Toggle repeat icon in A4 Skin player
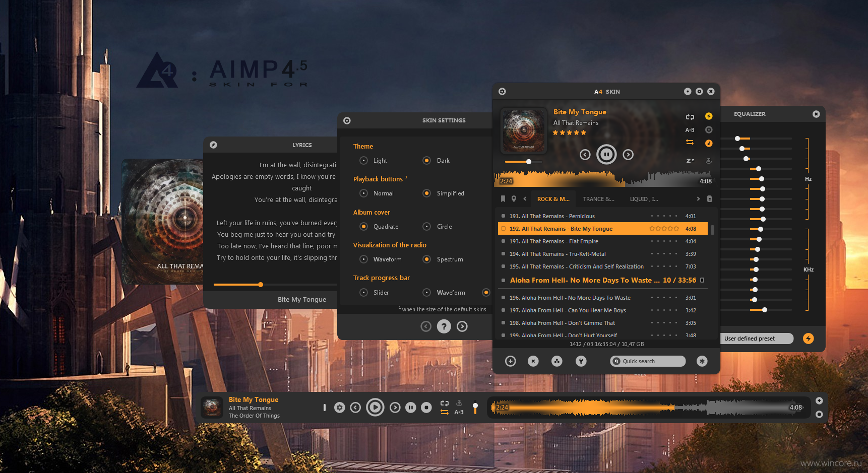 (x=690, y=117)
